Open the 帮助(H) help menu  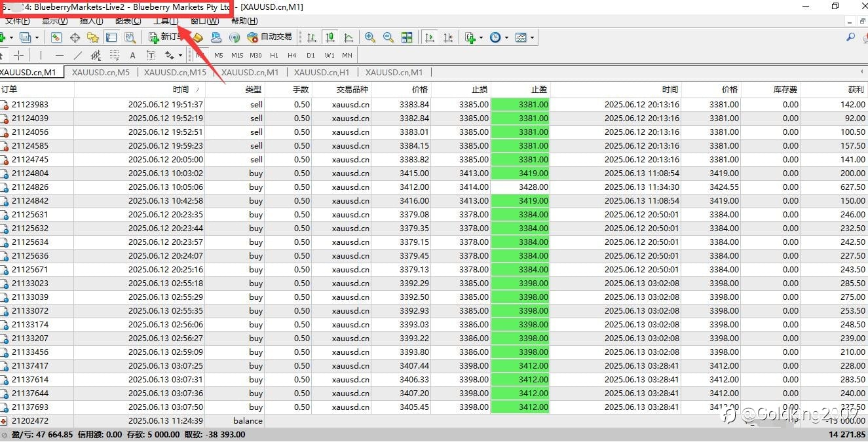point(244,21)
